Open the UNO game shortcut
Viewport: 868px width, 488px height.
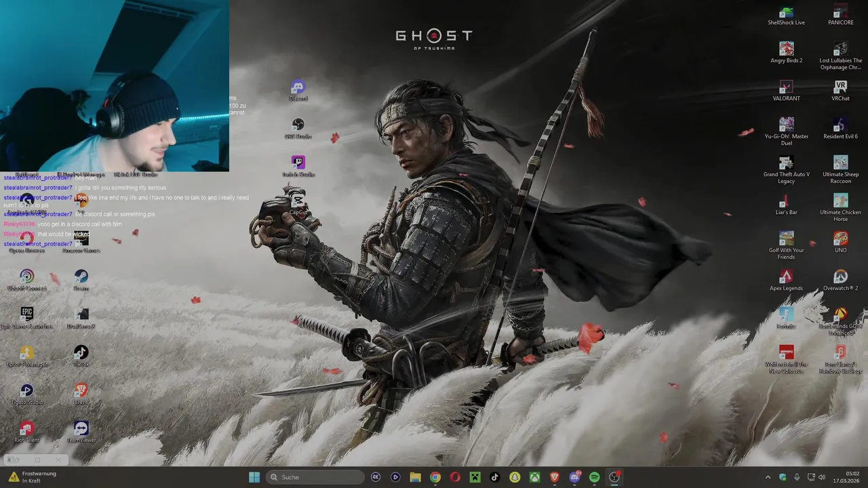[840, 242]
